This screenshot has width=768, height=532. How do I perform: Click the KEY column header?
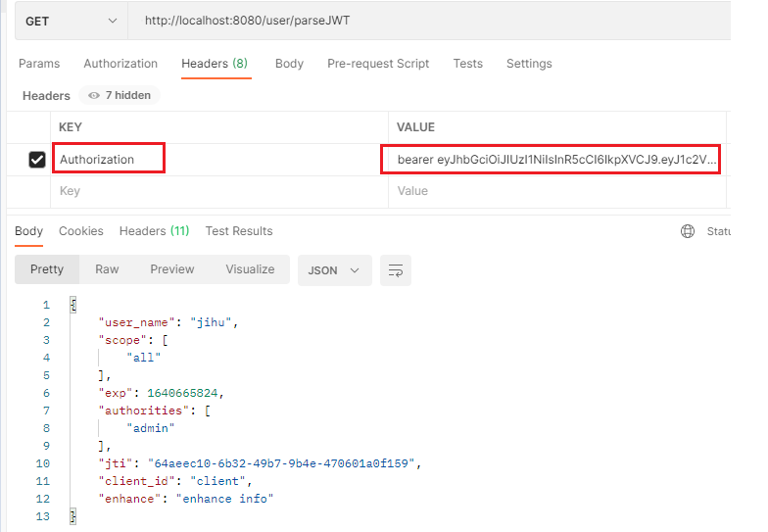[x=71, y=127]
